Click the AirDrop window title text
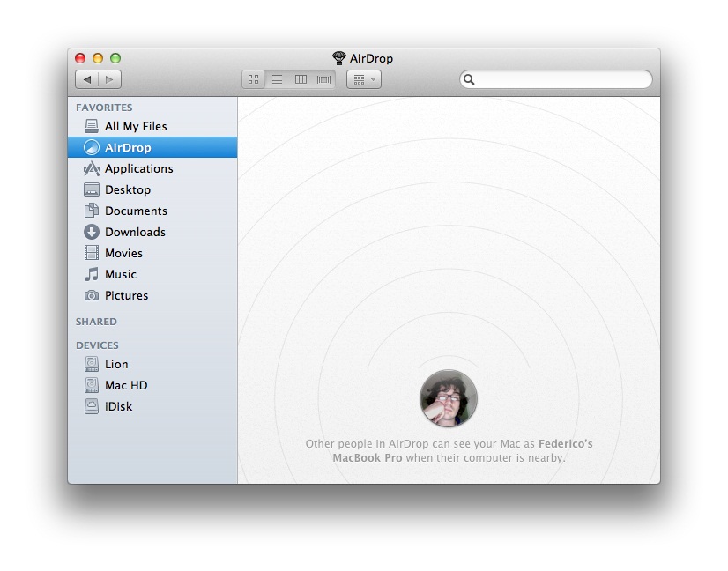 [371, 58]
